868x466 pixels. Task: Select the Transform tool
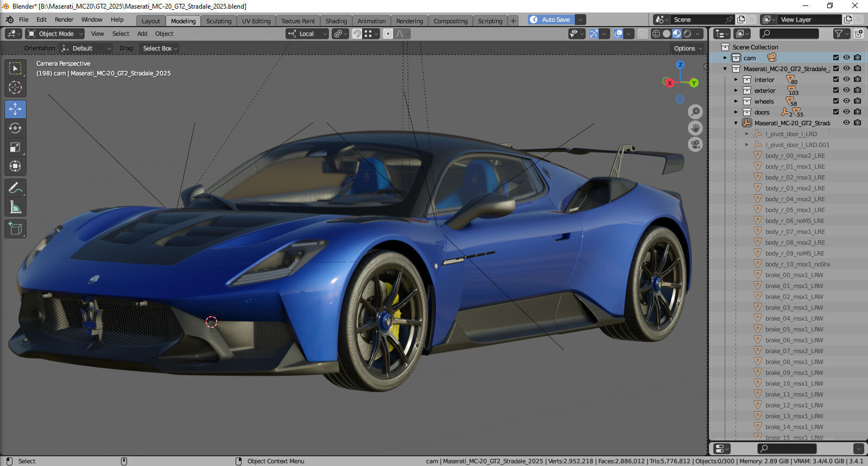[x=15, y=166]
